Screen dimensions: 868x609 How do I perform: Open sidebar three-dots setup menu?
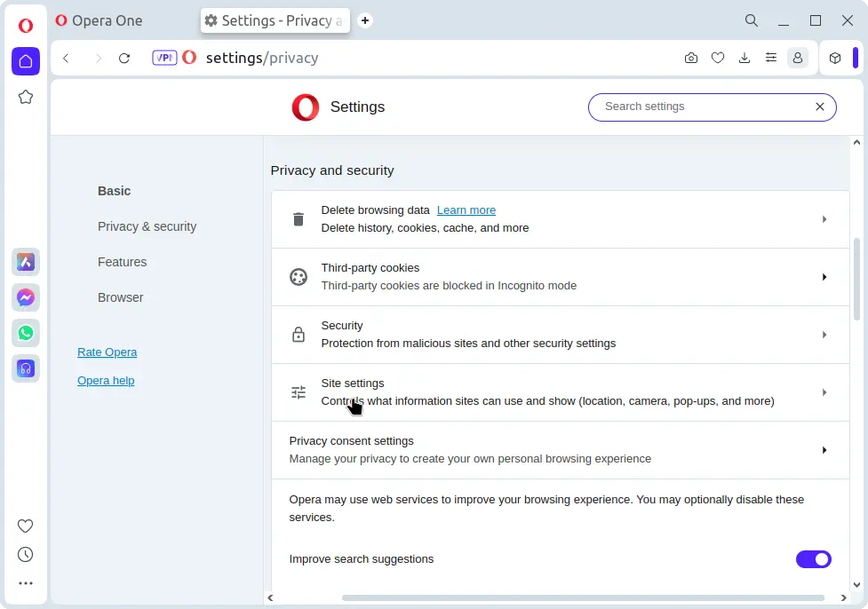coord(26,583)
